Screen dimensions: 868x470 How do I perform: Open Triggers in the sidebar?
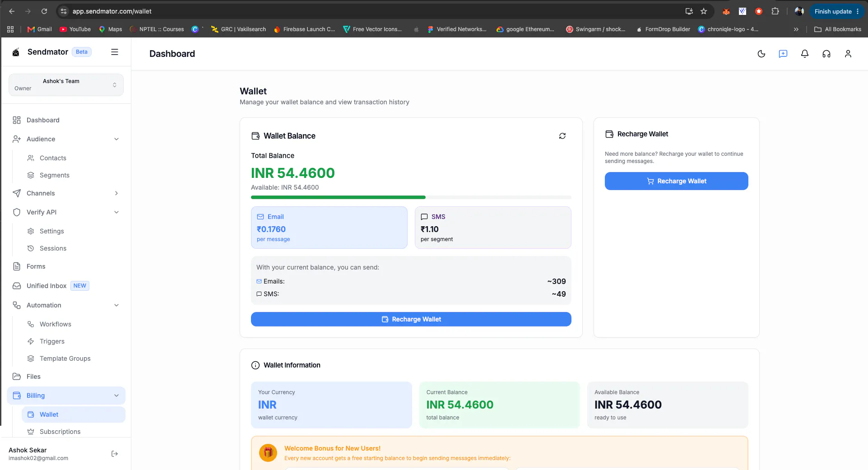pyautogui.click(x=52, y=341)
